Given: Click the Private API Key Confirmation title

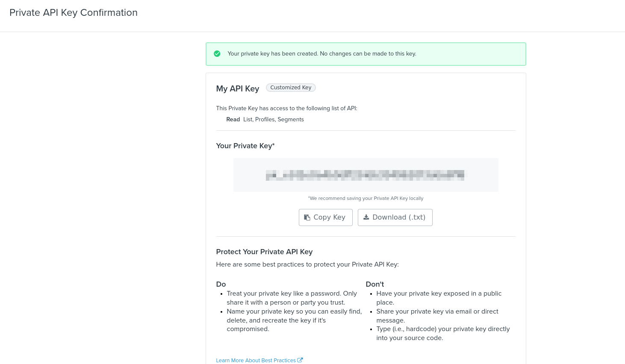Looking at the screenshot, I should point(74,13).
